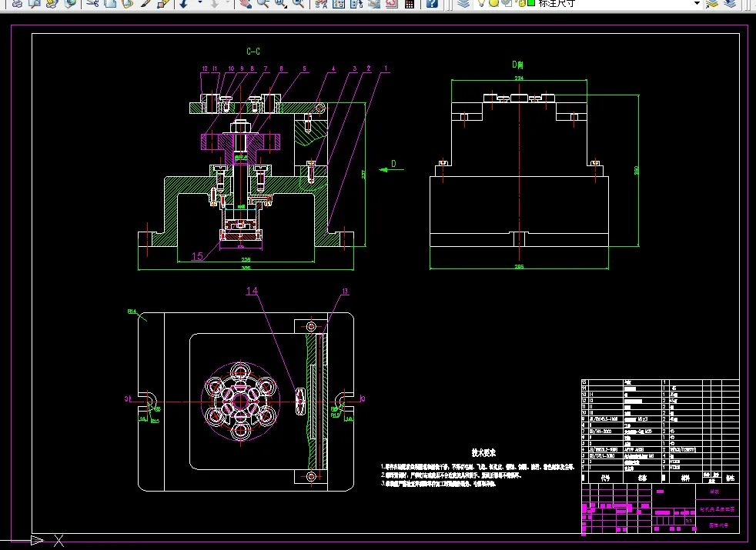
Task: Click the D view direction arrow label
Action: (x=393, y=164)
